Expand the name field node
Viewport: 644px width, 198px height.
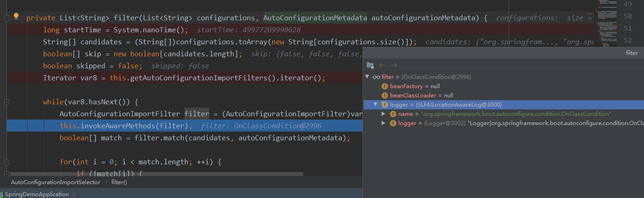pyautogui.click(x=383, y=114)
